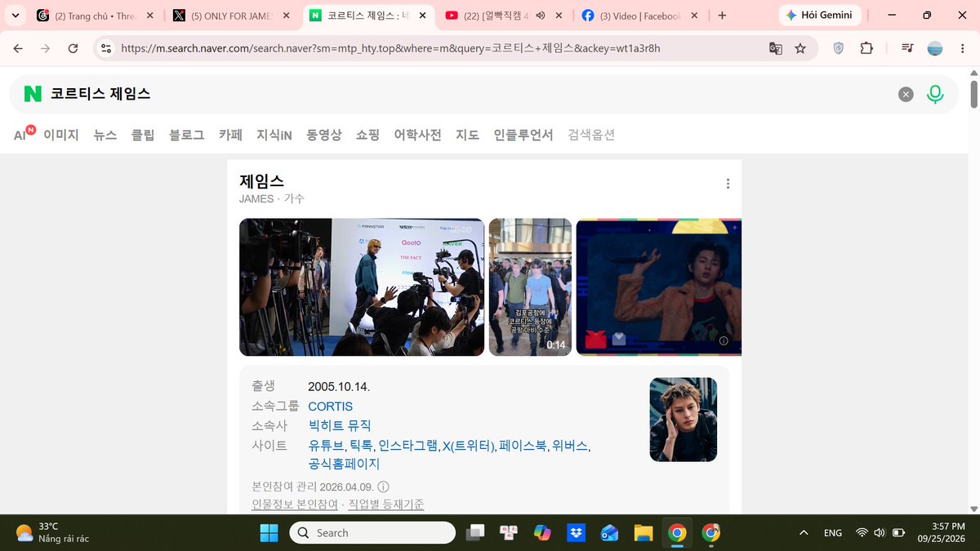Clear the search query with the X icon
The image size is (980, 551).
(906, 94)
